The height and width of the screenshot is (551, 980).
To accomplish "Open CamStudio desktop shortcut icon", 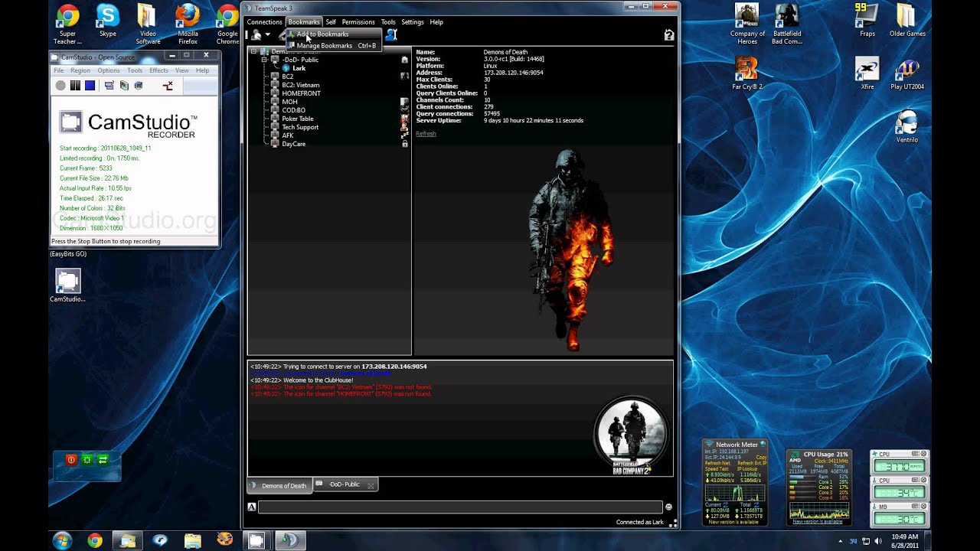I will pos(67,285).
